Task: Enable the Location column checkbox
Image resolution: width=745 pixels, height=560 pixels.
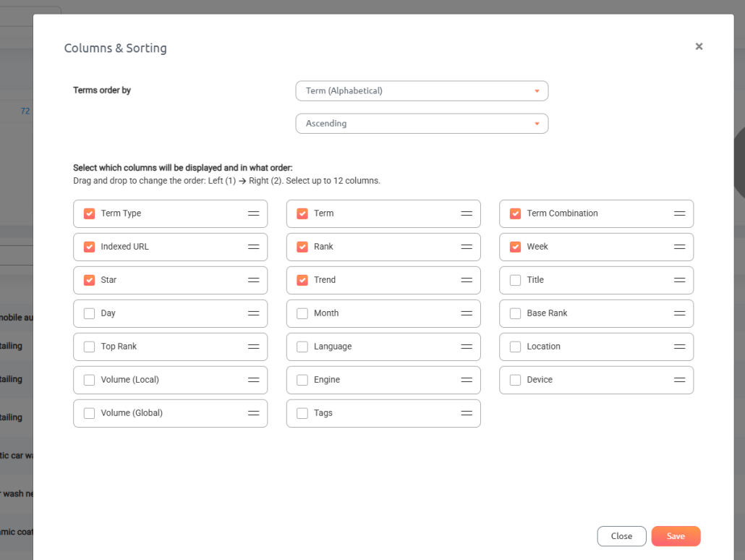Action: click(x=515, y=347)
